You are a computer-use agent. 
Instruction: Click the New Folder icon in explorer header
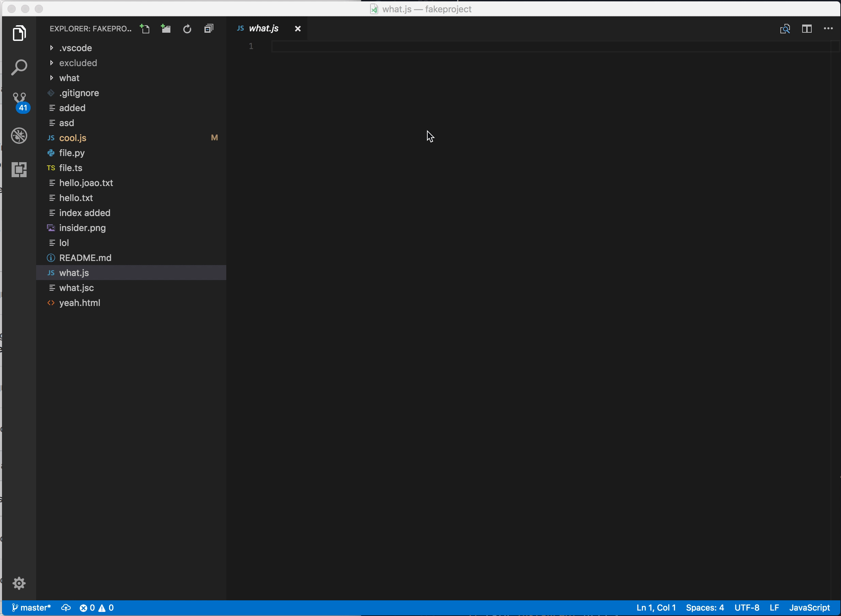point(166,29)
